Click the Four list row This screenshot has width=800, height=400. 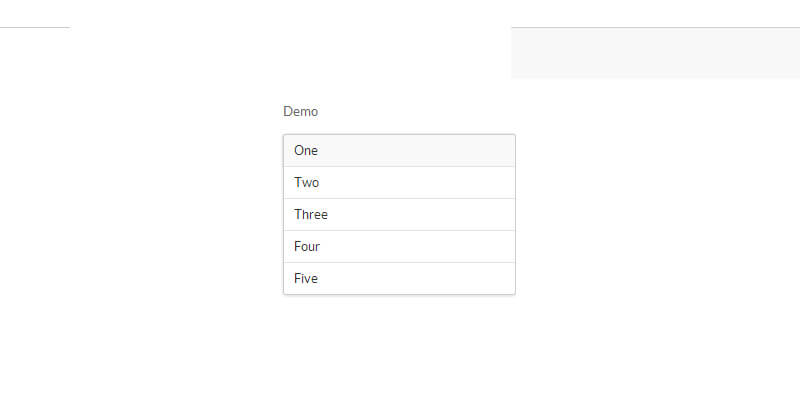[399, 247]
